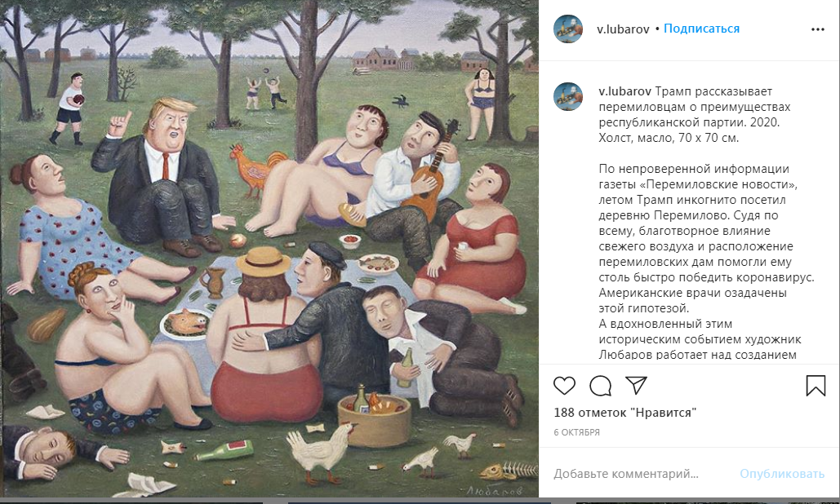Open v.lubarov profile picture in post header

pos(567,29)
